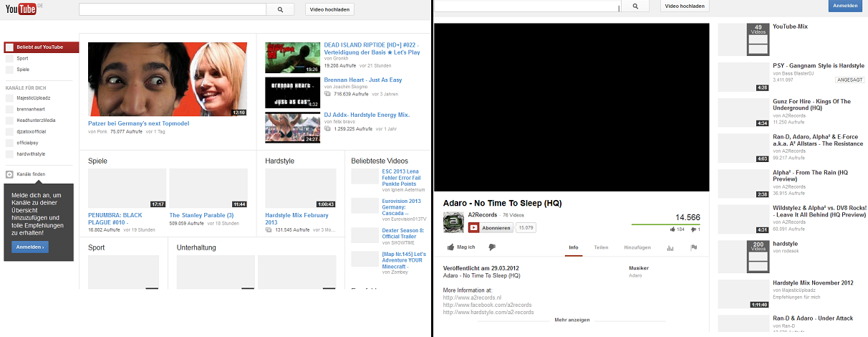Open the facebook.com/a2records link

click(487, 305)
